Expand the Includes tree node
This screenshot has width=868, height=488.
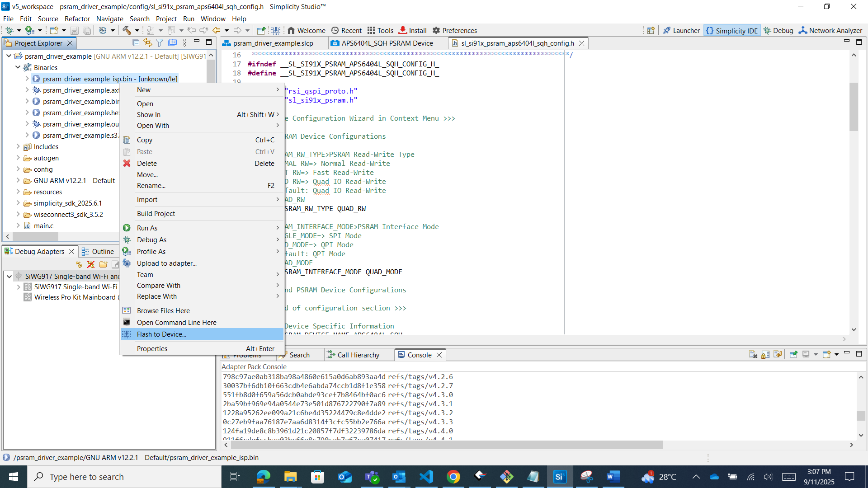[x=18, y=146]
